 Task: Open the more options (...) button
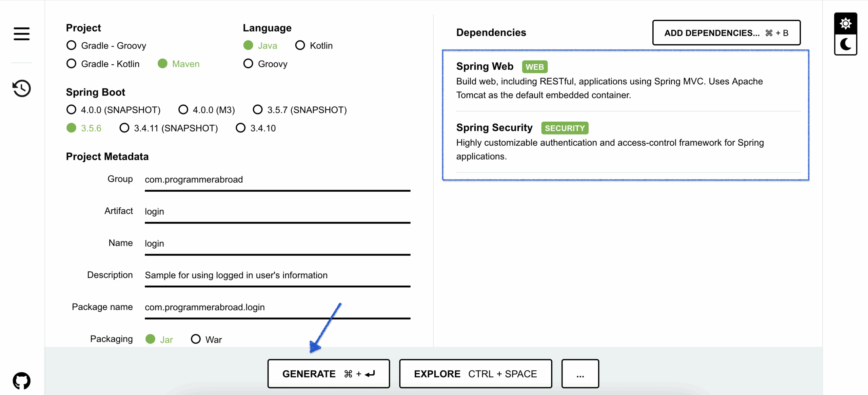point(580,374)
